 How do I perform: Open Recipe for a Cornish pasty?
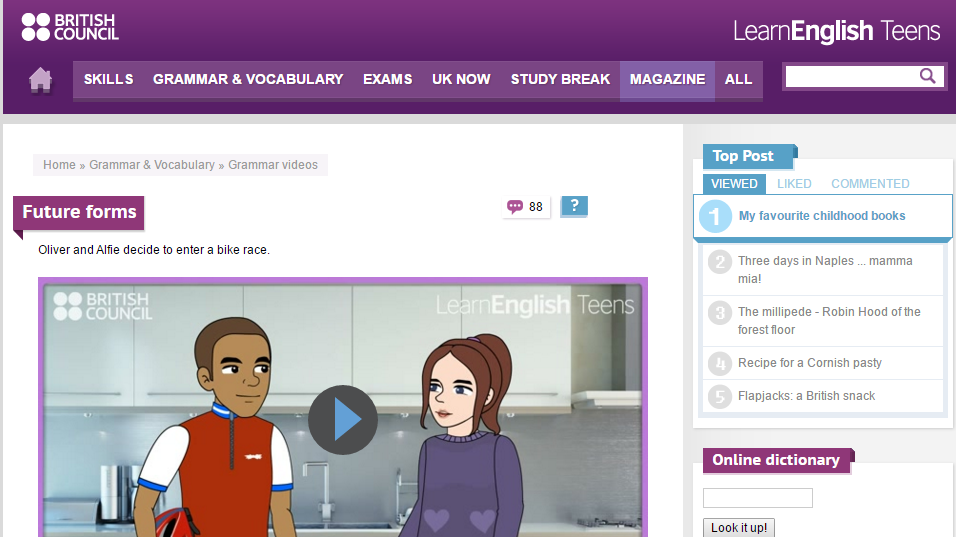(810, 363)
